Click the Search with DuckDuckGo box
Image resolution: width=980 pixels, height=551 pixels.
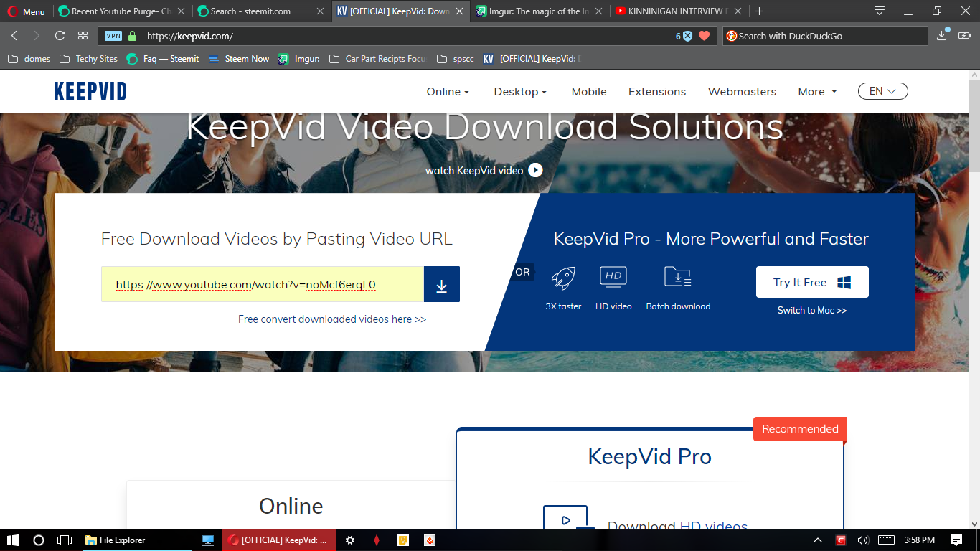click(825, 36)
